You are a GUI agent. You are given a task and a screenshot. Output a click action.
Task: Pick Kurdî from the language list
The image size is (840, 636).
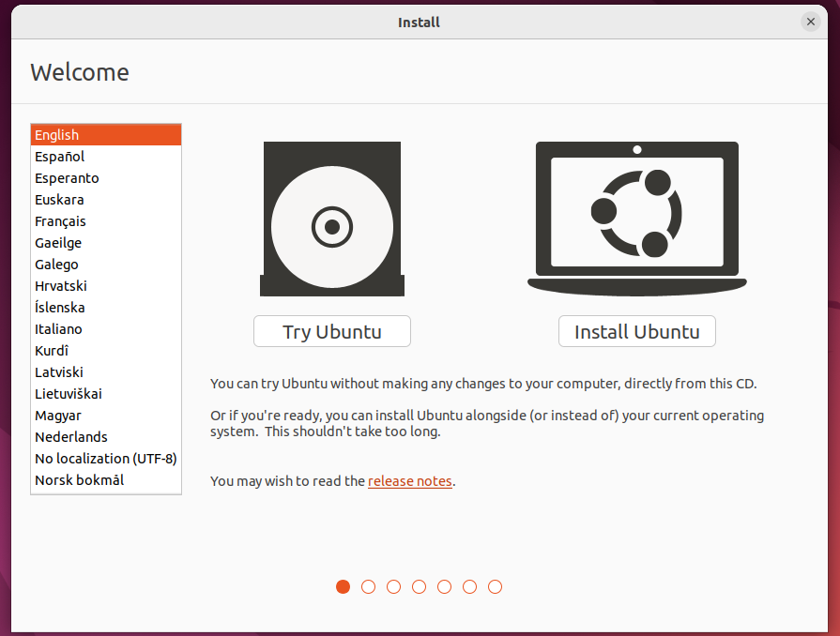[106, 351]
